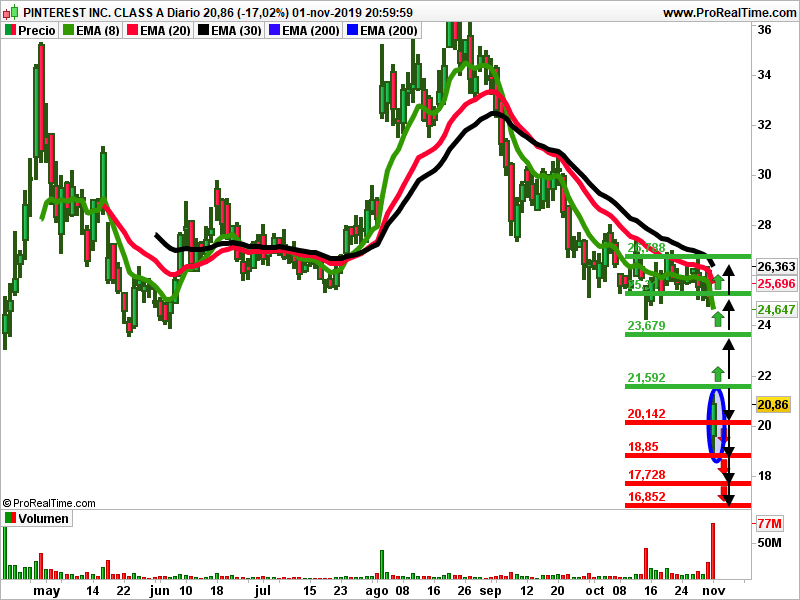800x600 pixels.
Task: Click the green up arrow above 21,592 line
Action: tap(716, 374)
